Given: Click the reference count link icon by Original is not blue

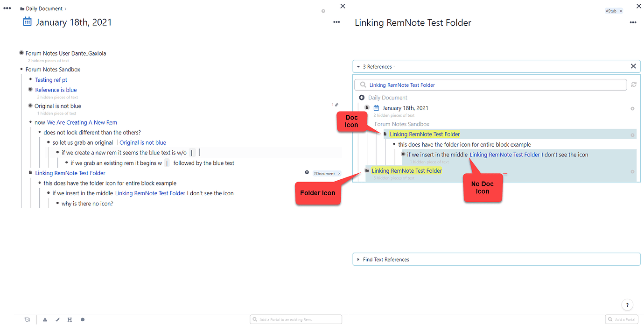Looking at the screenshot, I should (x=335, y=105).
